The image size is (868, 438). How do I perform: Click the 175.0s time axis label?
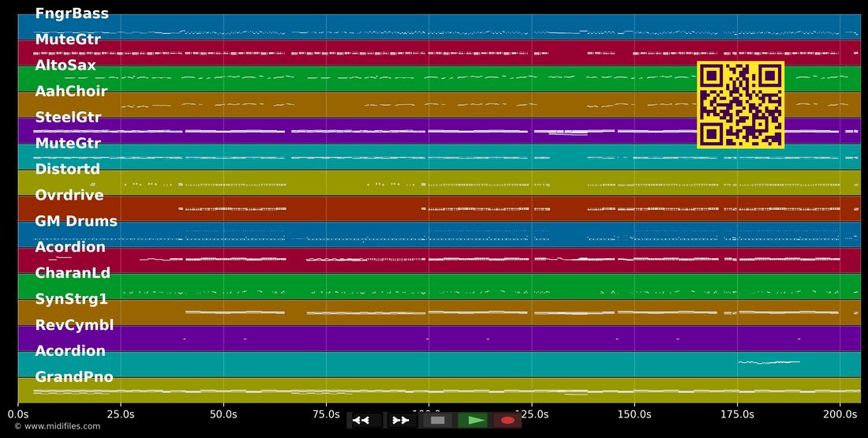click(737, 414)
